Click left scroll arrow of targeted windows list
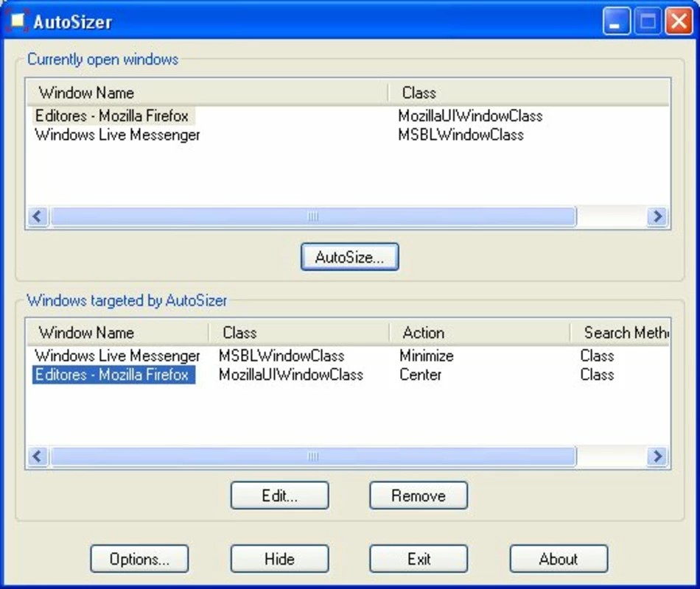The height and width of the screenshot is (589, 700). [x=38, y=456]
